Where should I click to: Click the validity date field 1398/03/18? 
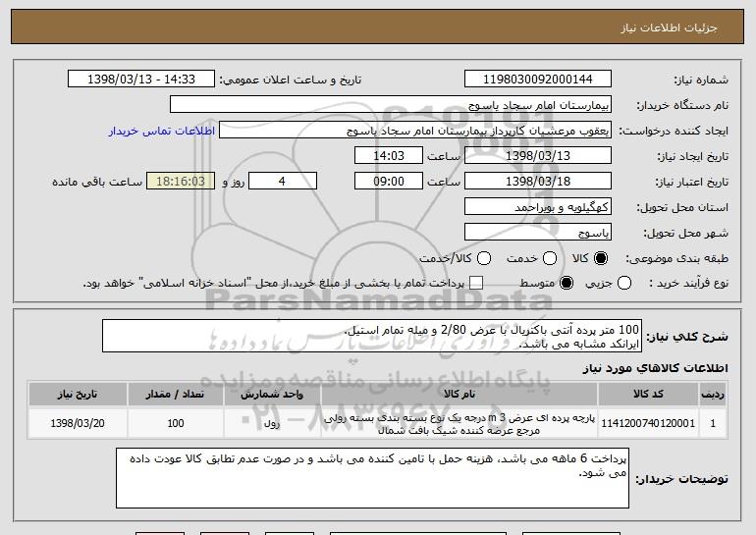[538, 182]
